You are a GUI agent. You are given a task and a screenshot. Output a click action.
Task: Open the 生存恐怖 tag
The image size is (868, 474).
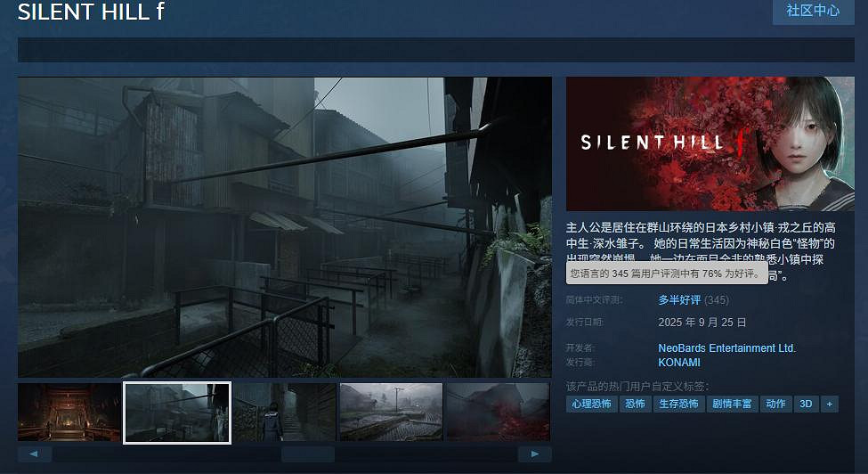click(x=678, y=404)
